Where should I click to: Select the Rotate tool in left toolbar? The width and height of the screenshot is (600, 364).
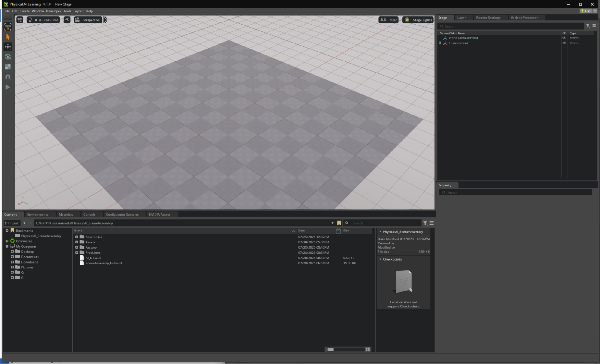[8, 57]
